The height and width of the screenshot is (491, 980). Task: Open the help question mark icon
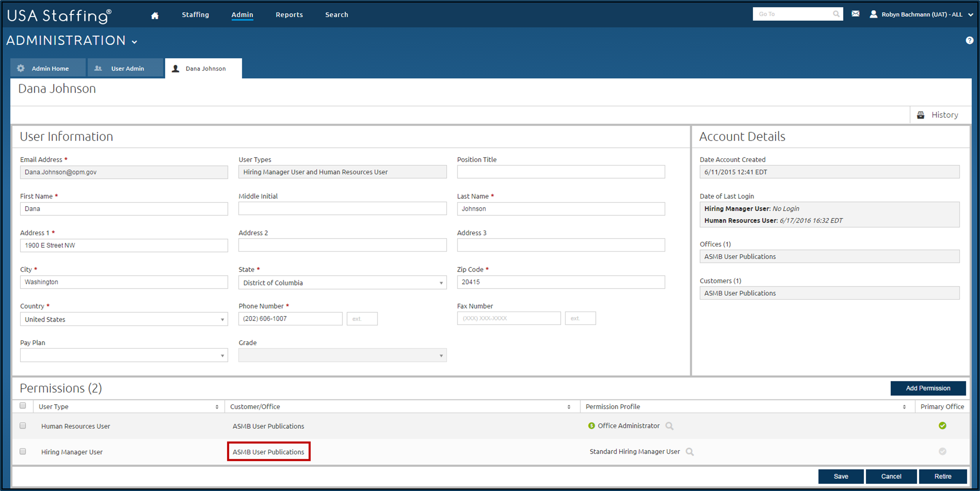(969, 41)
